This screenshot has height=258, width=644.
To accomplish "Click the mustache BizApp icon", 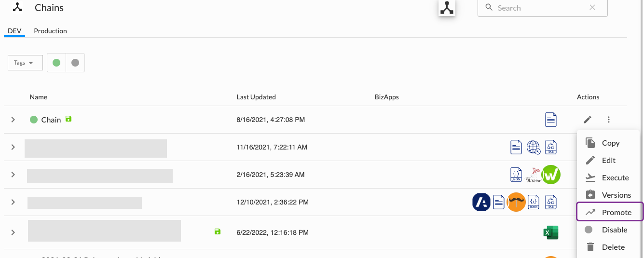I will point(517,202).
